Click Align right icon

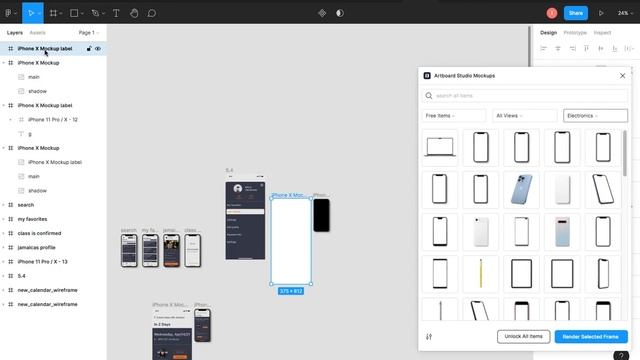pyautogui.click(x=572, y=49)
